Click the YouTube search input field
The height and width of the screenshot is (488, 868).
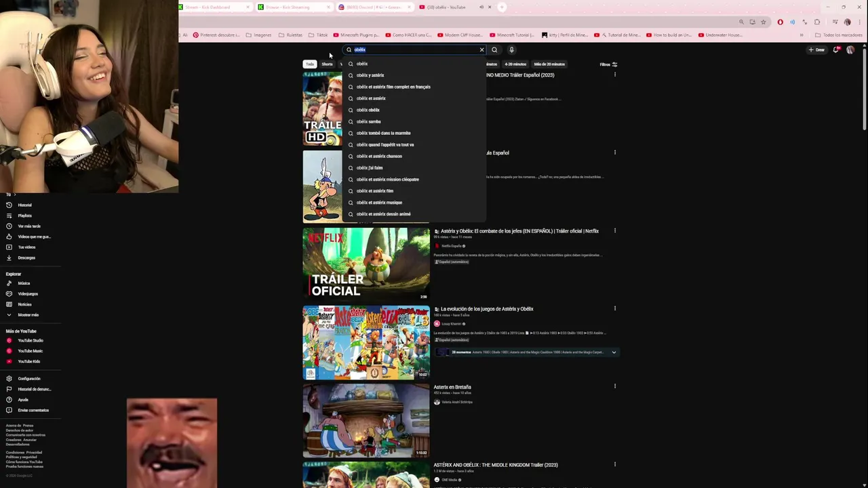tap(415, 49)
